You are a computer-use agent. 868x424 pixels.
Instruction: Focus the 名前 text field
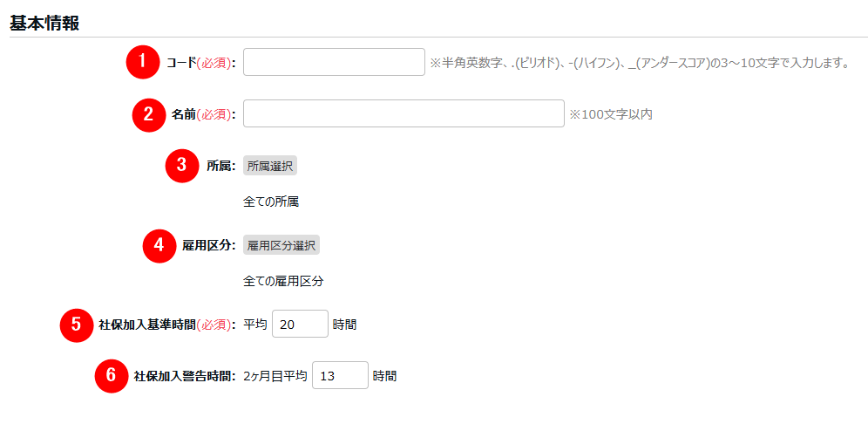point(403,113)
